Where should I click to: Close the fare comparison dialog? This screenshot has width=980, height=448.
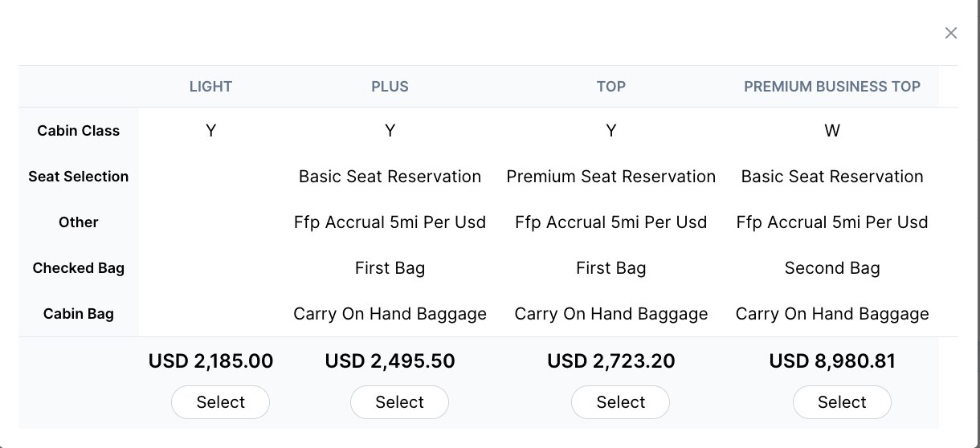951,33
